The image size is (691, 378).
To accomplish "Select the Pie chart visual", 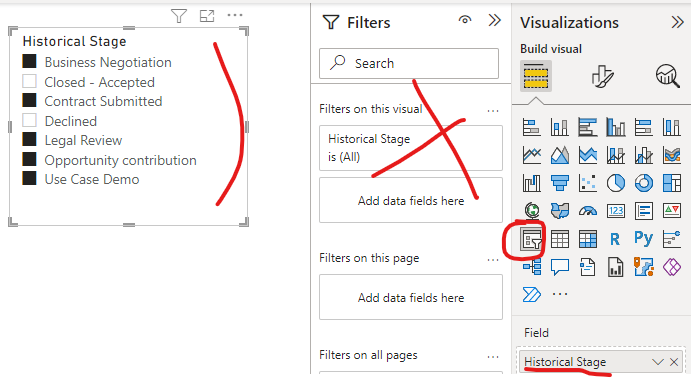I will click(x=616, y=183).
